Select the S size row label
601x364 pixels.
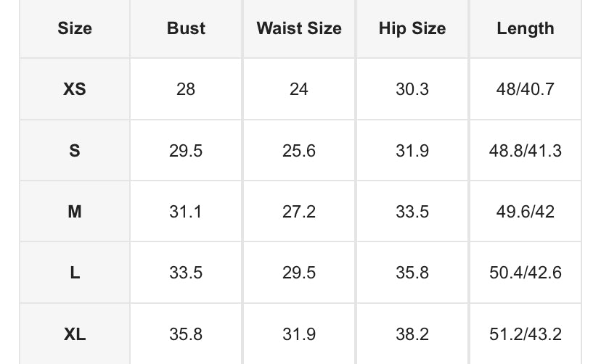tap(75, 151)
